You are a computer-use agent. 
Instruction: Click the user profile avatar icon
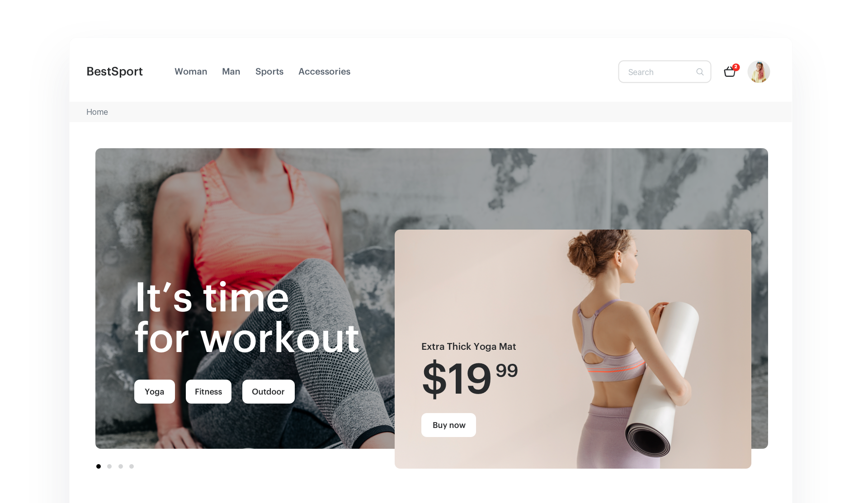[x=759, y=71]
